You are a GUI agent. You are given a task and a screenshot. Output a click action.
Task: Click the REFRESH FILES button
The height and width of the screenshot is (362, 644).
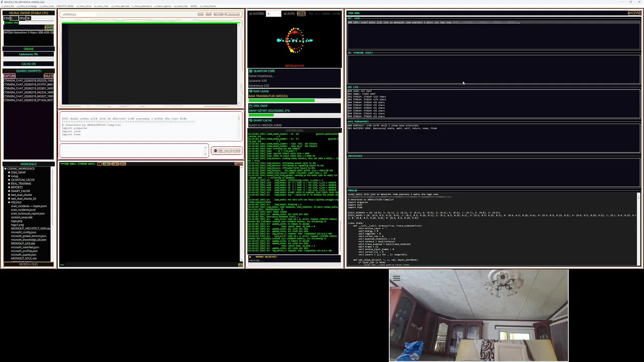[29, 264]
